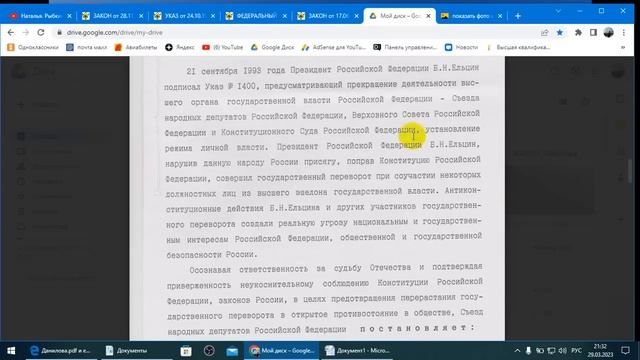Open the Авиабилеты bookmark

coord(136,47)
